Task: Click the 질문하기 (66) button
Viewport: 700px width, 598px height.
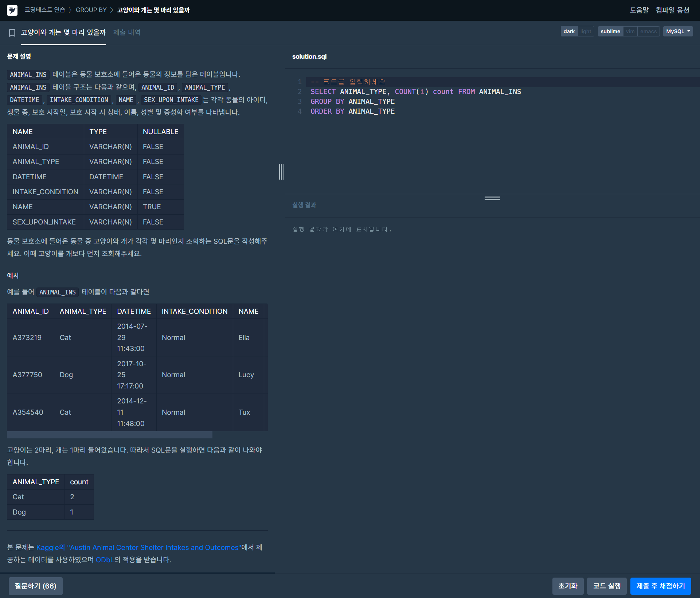Action: (35, 586)
